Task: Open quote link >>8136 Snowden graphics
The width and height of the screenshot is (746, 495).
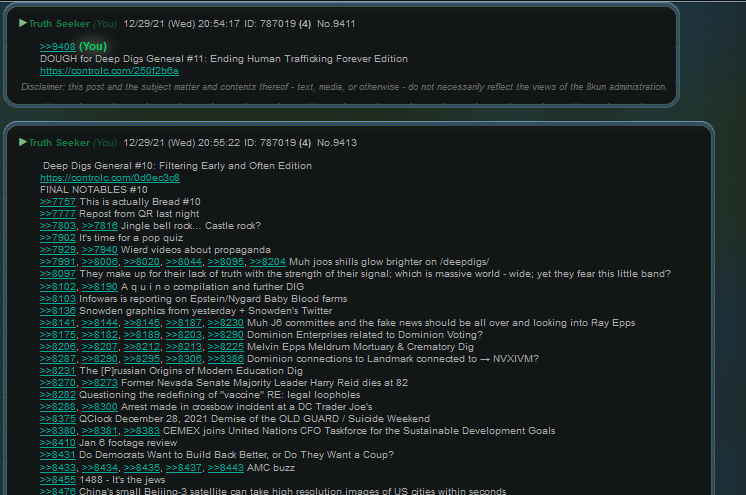Action: (58, 311)
